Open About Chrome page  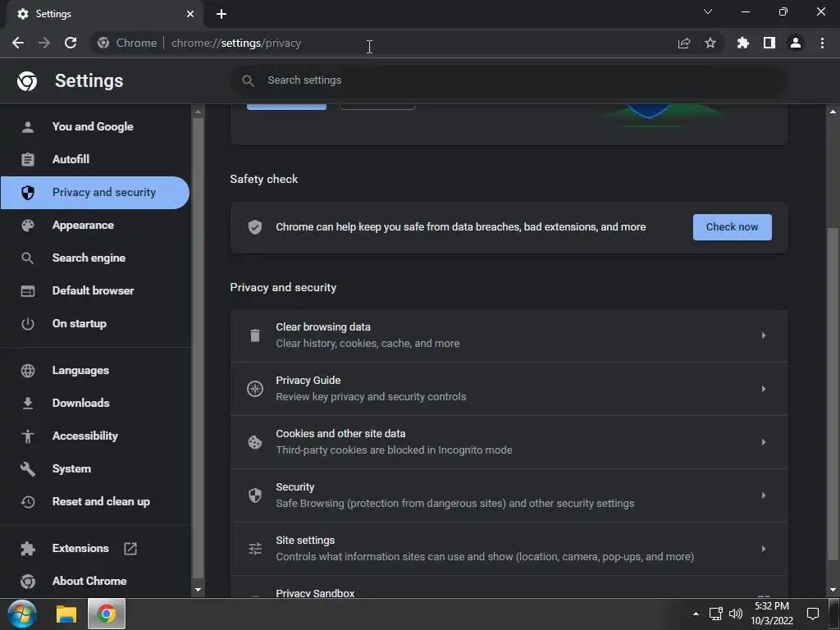pyautogui.click(x=95, y=581)
